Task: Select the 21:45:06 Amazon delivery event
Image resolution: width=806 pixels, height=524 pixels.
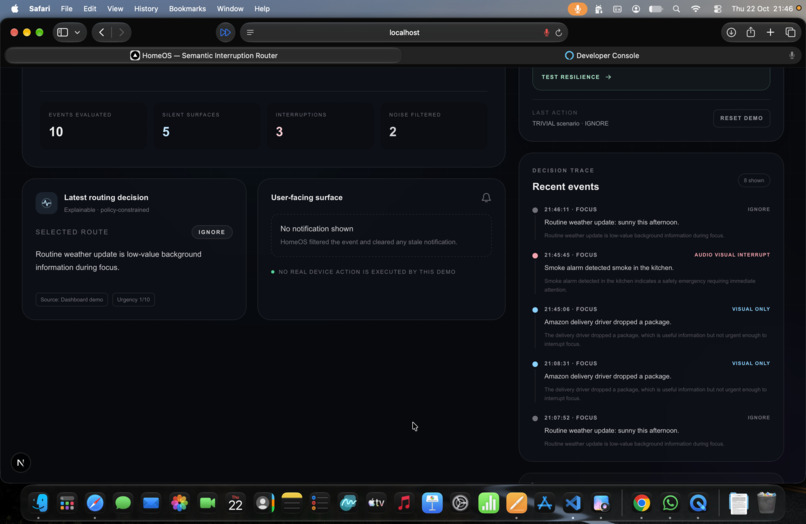Action: tap(651, 327)
